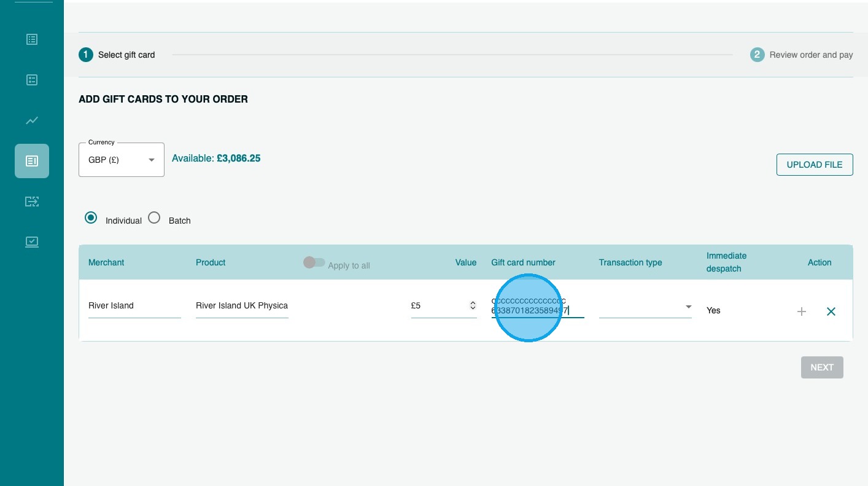Select the Individual radio option
Viewport: 868px width, 486px height.
pyautogui.click(x=91, y=218)
